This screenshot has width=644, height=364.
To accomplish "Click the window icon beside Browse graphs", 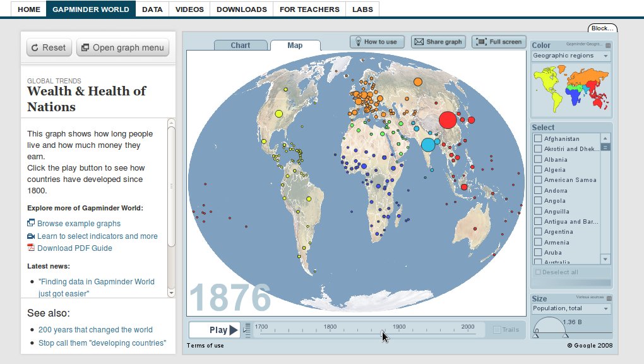I will coord(31,222).
